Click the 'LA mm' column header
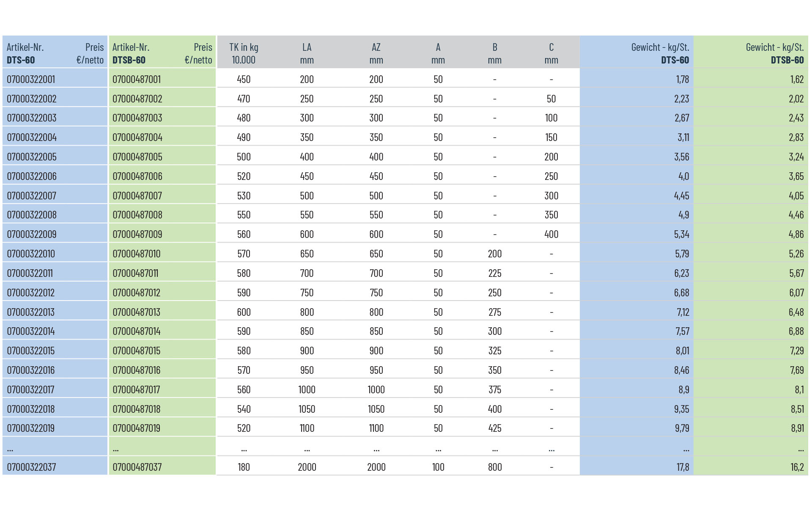 [307, 53]
